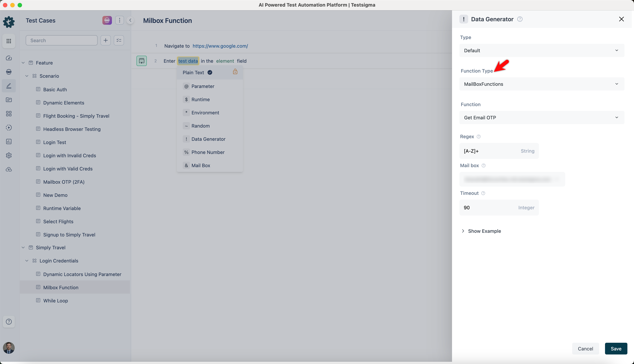634x364 pixels.
Task: Click the lock icon next to Plain Text
Action: (x=235, y=72)
